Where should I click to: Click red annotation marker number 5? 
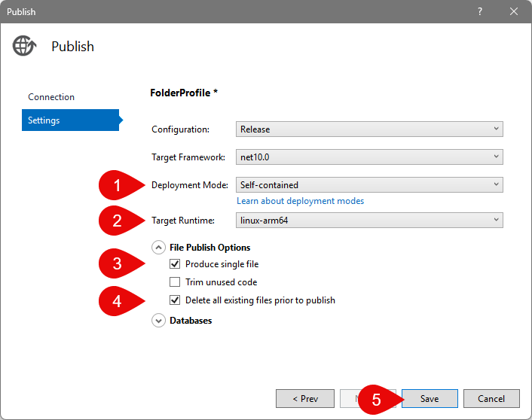pyautogui.click(x=376, y=399)
